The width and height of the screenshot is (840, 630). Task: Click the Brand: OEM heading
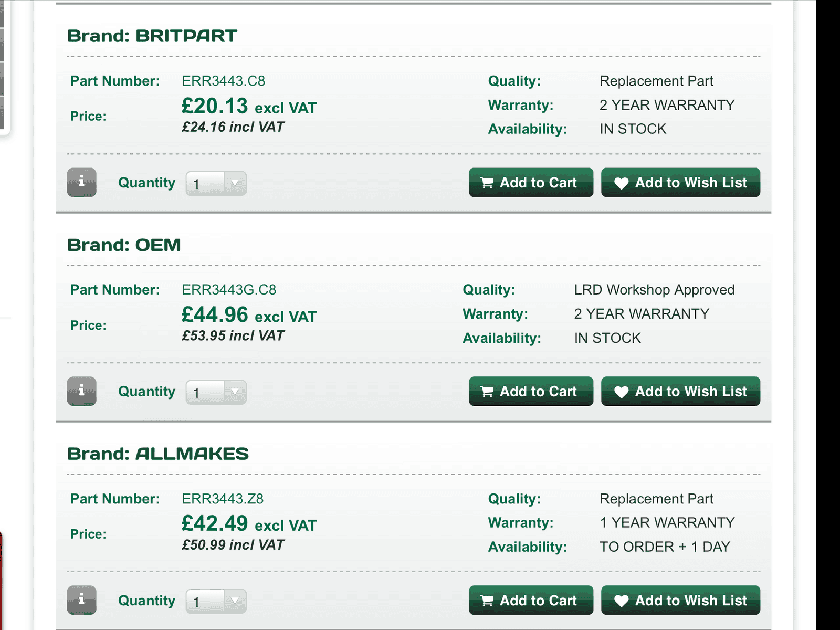(124, 245)
